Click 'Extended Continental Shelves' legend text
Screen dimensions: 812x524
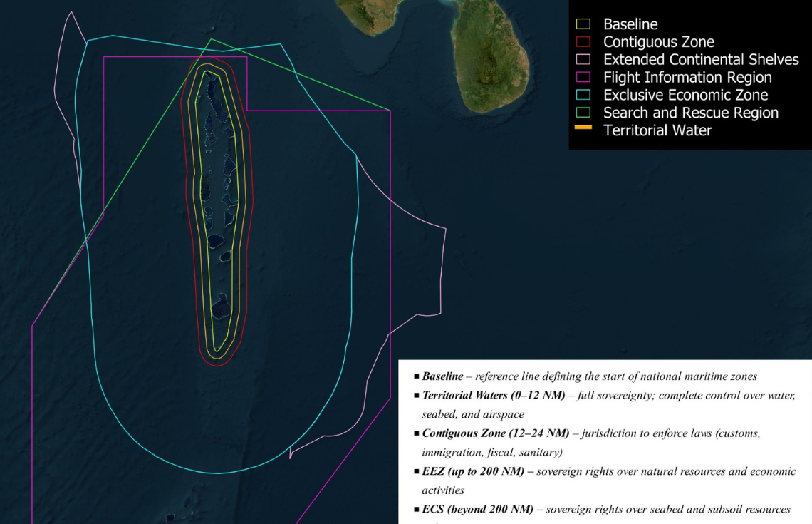point(701,60)
